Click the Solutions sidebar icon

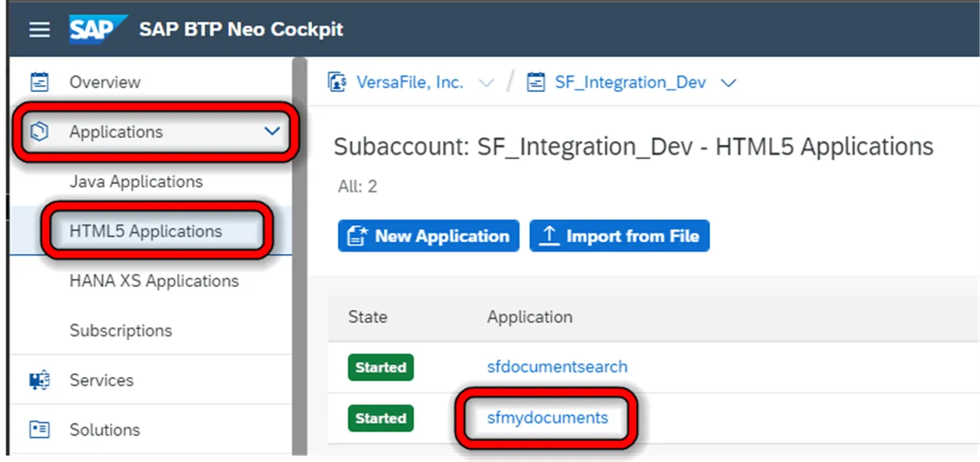coord(38,430)
